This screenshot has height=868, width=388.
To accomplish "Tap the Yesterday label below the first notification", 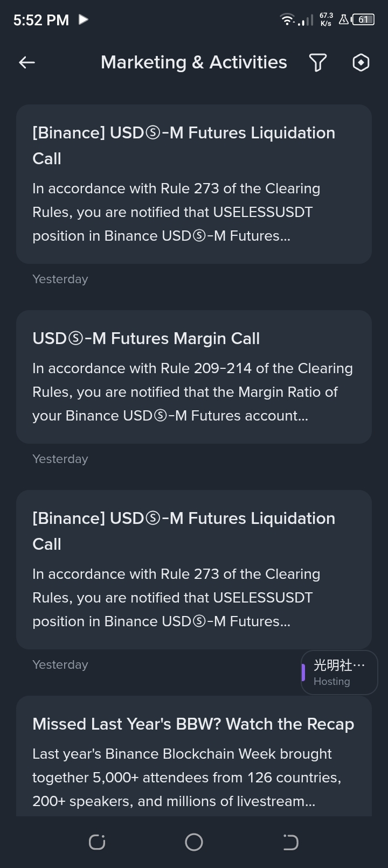I will [x=60, y=279].
